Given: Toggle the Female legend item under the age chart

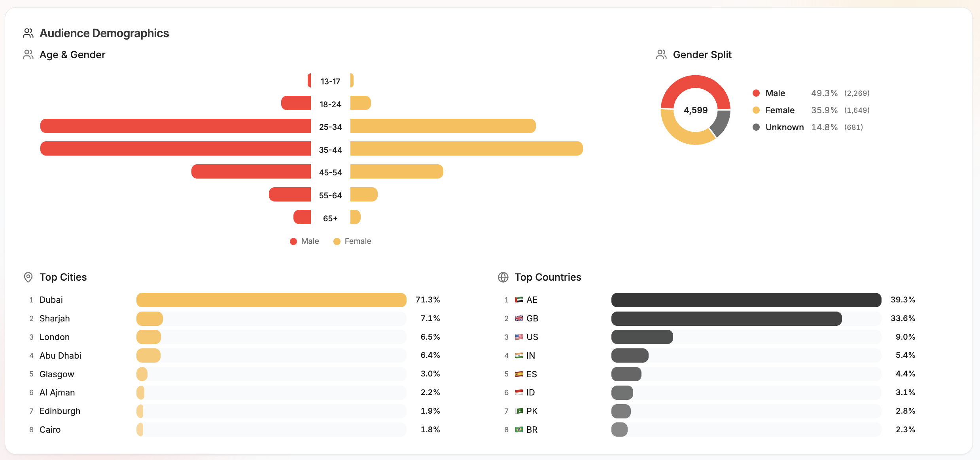Looking at the screenshot, I should tap(352, 241).
